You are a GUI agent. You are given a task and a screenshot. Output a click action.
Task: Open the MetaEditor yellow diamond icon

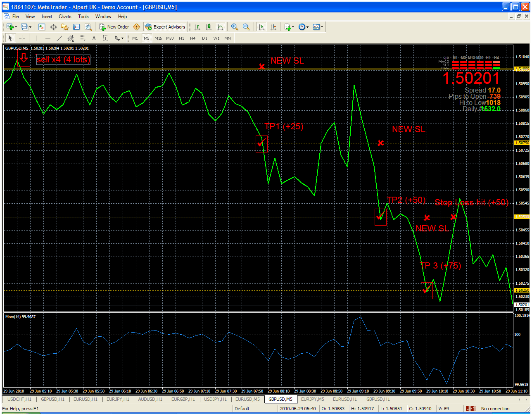click(x=137, y=27)
